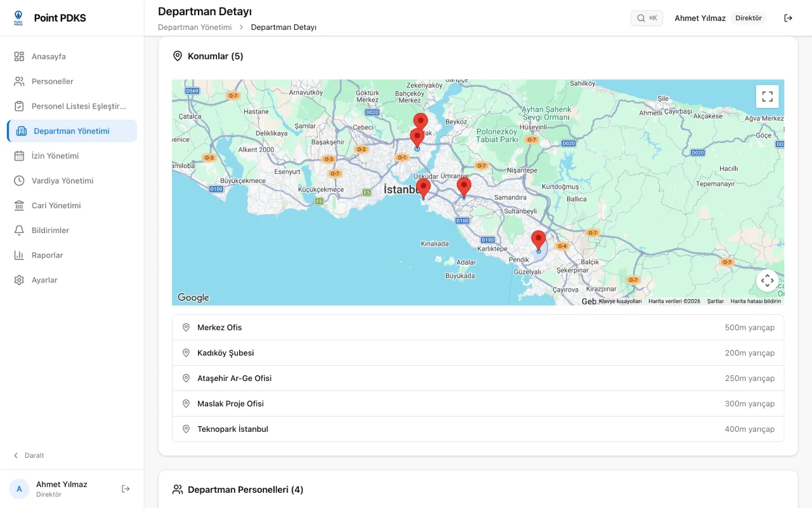Screen dimensions: 812x508
Task: Click the map marker near Ümraniye
Action: coord(464,187)
